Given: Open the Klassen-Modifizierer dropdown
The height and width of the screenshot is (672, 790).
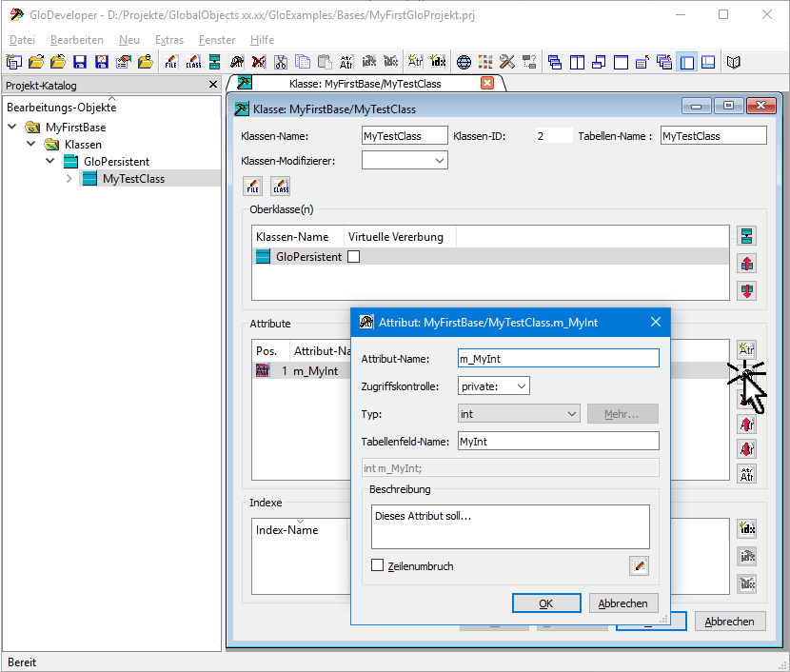Looking at the screenshot, I should coord(405,160).
